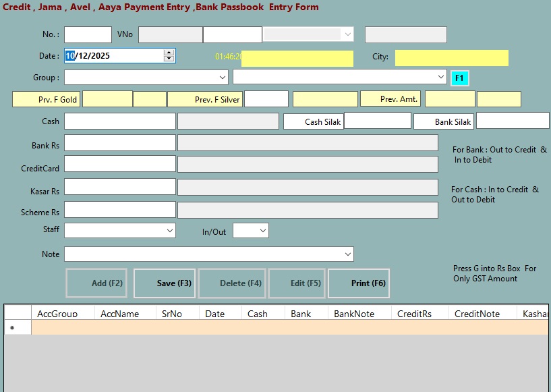Open the In/Out dropdown
The width and height of the screenshot is (551, 392).
point(262,231)
